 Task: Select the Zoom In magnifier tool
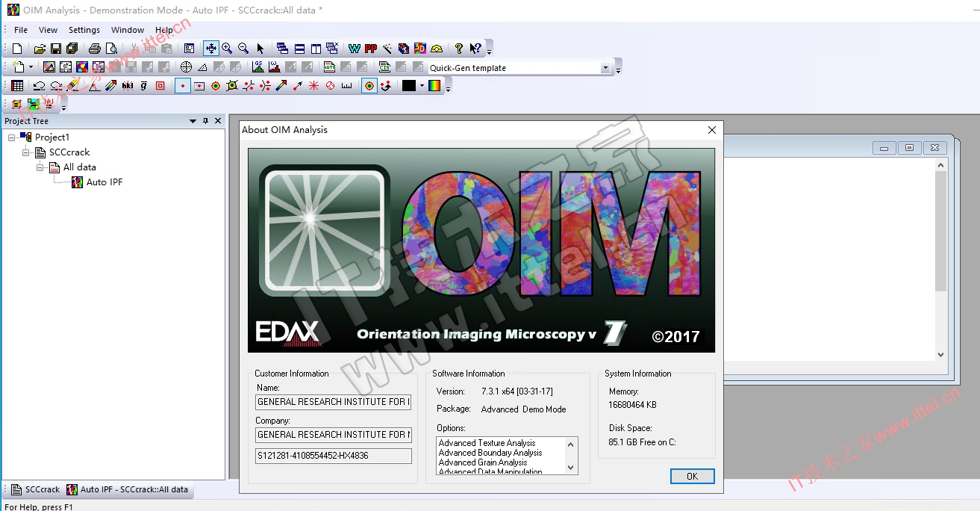coord(227,49)
